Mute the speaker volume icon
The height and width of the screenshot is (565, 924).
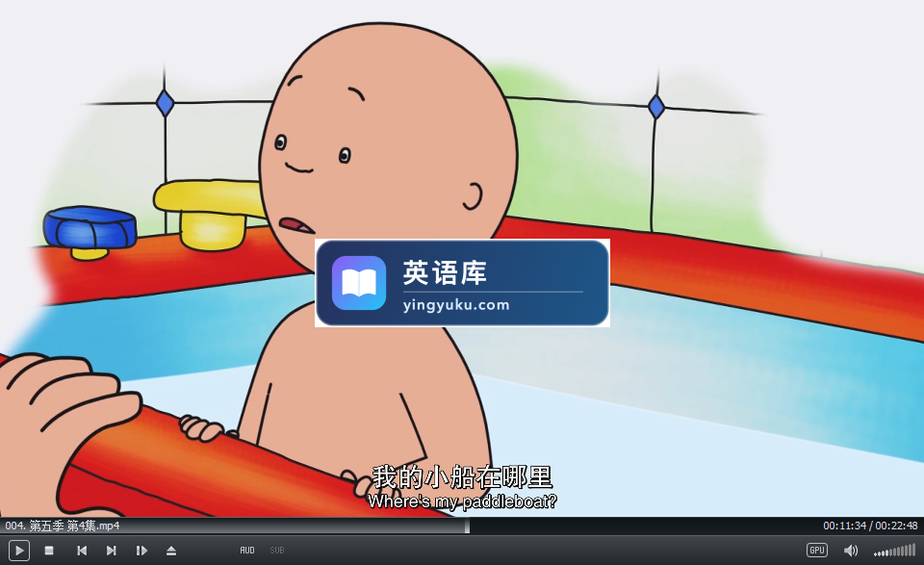click(850, 551)
